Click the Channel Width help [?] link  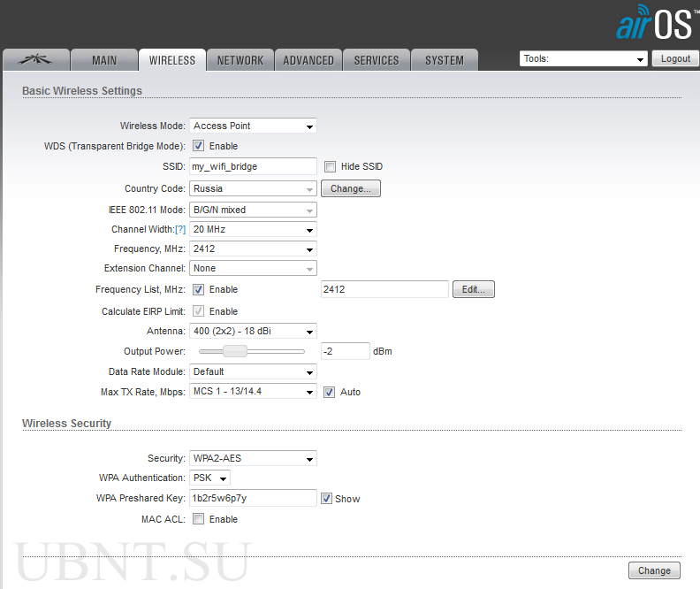pos(180,229)
